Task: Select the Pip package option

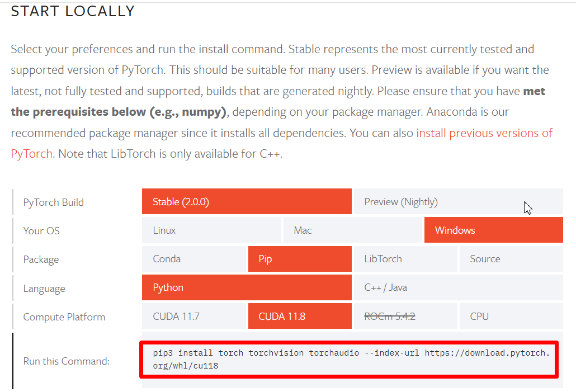Action: pos(300,259)
